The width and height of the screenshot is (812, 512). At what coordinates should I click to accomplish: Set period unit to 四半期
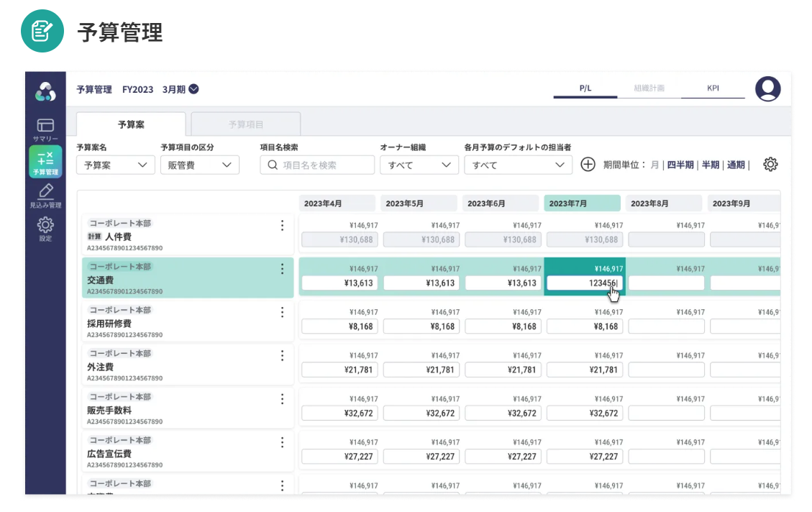(x=680, y=165)
